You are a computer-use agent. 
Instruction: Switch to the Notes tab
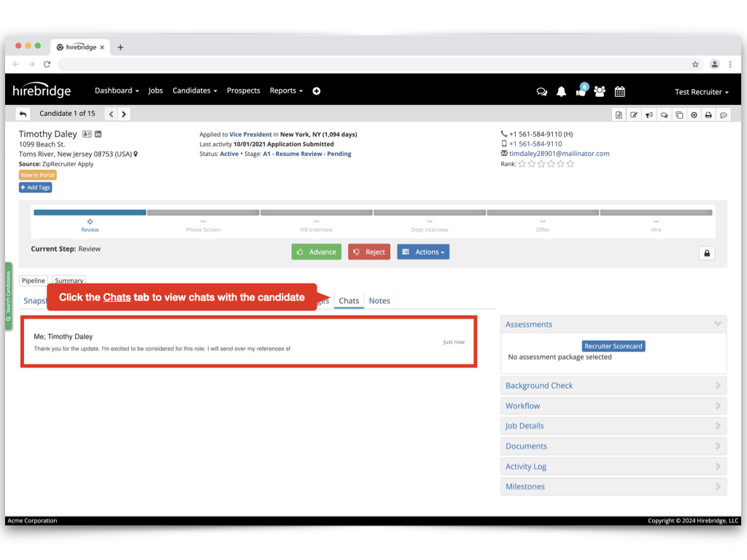pyautogui.click(x=379, y=300)
